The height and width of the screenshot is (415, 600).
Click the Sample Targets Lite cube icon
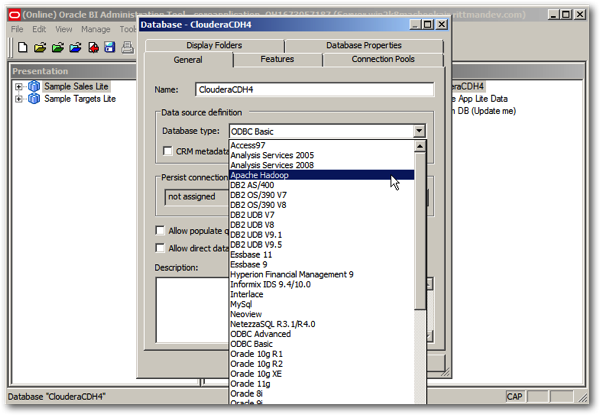point(34,99)
